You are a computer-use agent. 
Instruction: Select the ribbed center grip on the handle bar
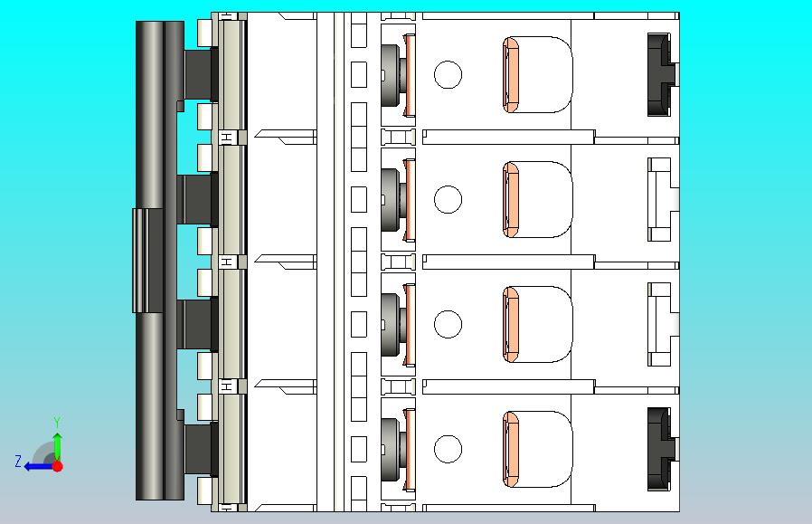(x=148, y=261)
